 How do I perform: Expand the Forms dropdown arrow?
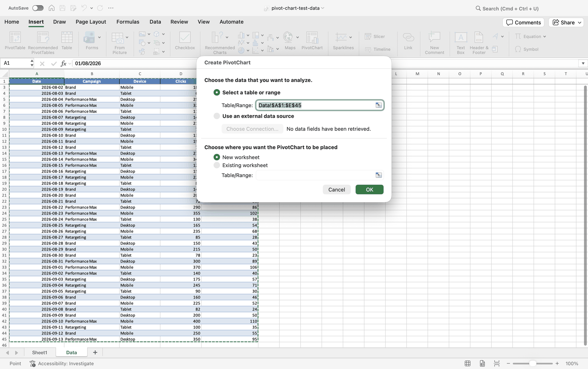click(x=99, y=37)
